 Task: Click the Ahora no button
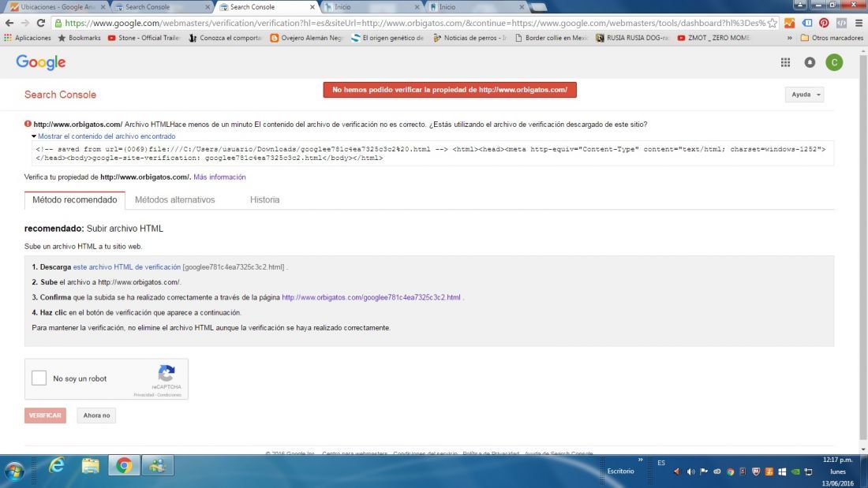[96, 415]
